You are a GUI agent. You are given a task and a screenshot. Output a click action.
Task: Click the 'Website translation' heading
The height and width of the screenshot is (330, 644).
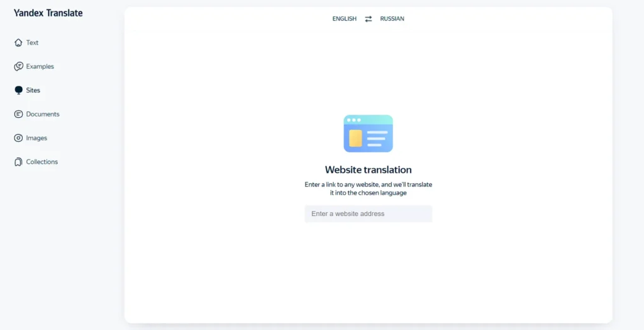(369, 169)
